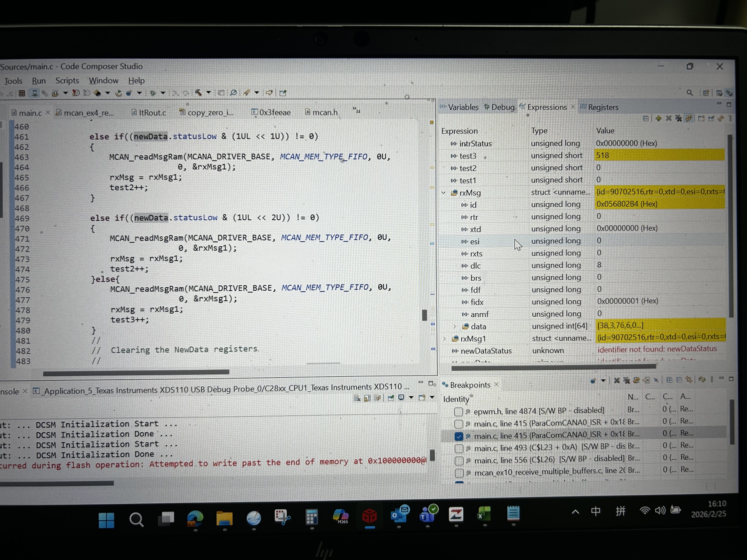Image resolution: width=747 pixels, height=560 pixels.
Task: Enable epwm.h line 4874 breakpoint checkbox
Action: tap(458, 411)
